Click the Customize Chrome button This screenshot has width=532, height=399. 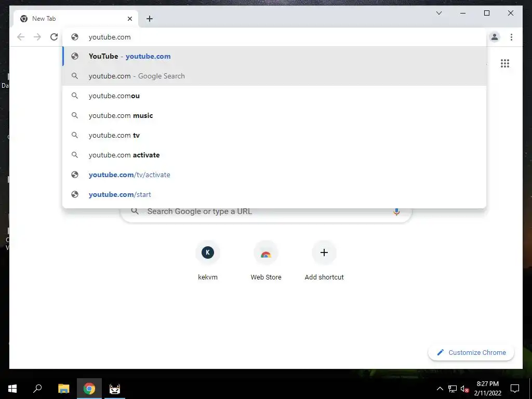pos(471,353)
